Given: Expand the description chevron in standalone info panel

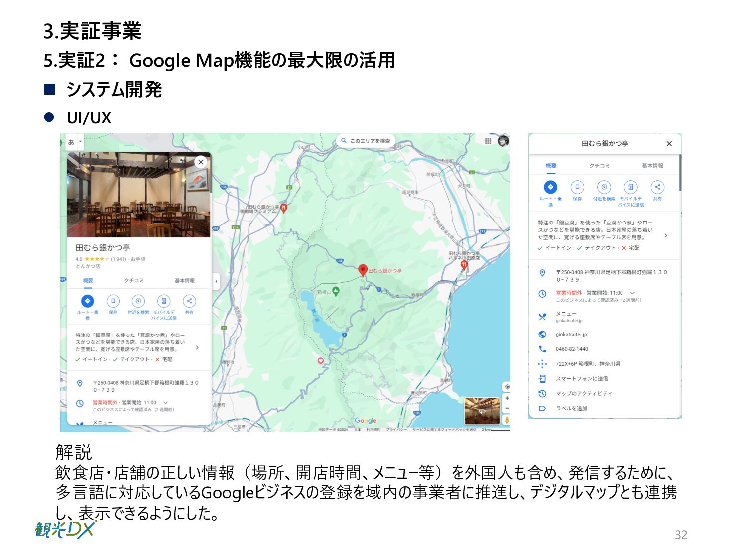Looking at the screenshot, I should click(x=666, y=236).
